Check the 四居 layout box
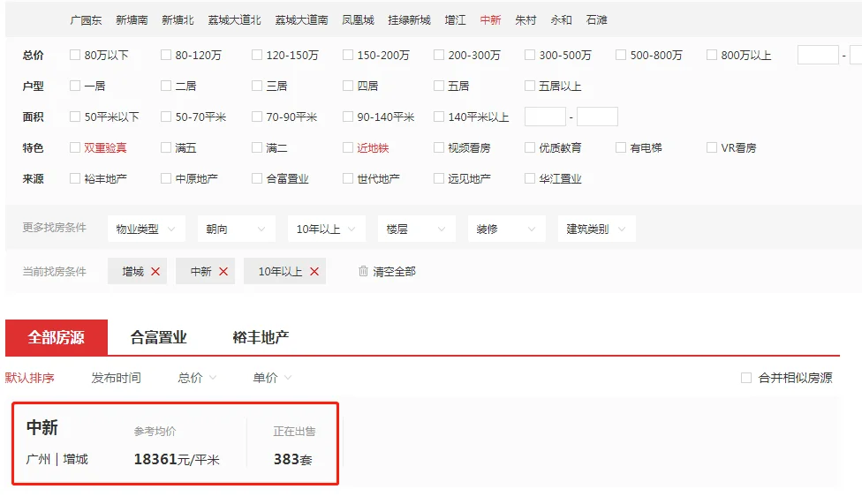The image size is (862, 504). click(x=348, y=86)
